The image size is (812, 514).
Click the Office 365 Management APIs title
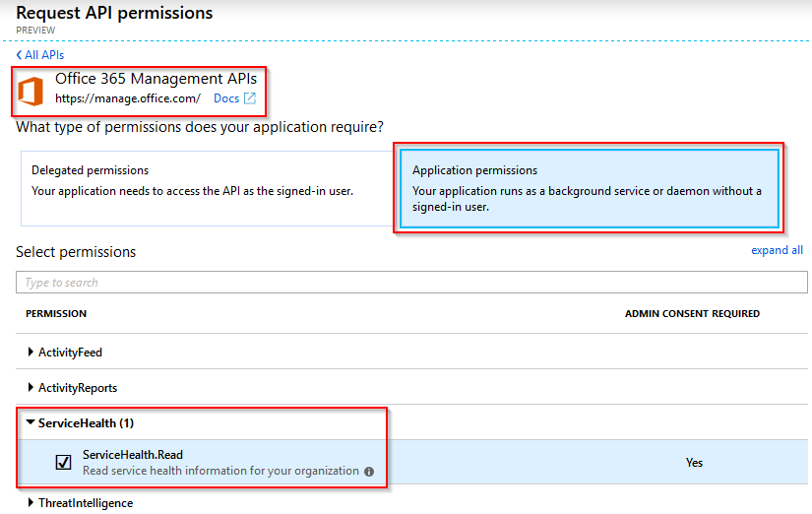(x=156, y=78)
